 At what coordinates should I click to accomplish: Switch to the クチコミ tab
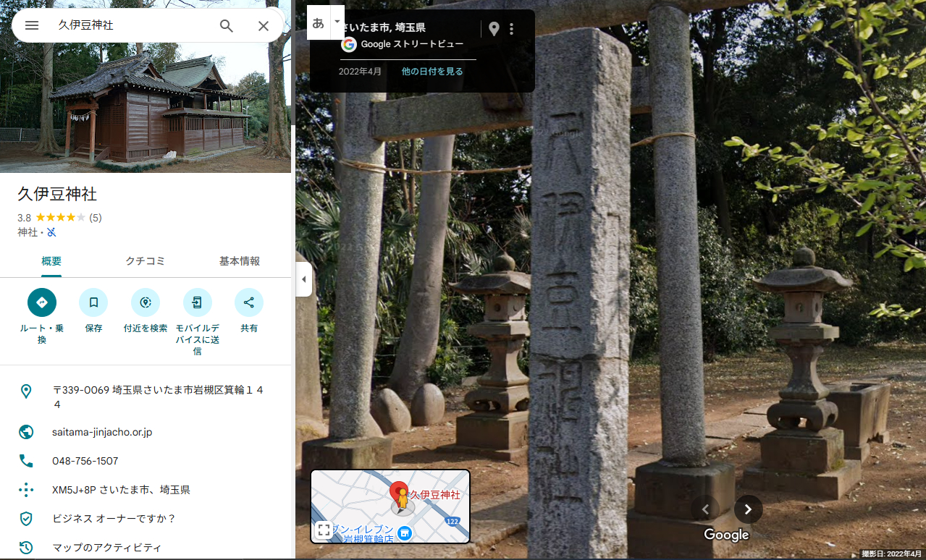point(145,261)
